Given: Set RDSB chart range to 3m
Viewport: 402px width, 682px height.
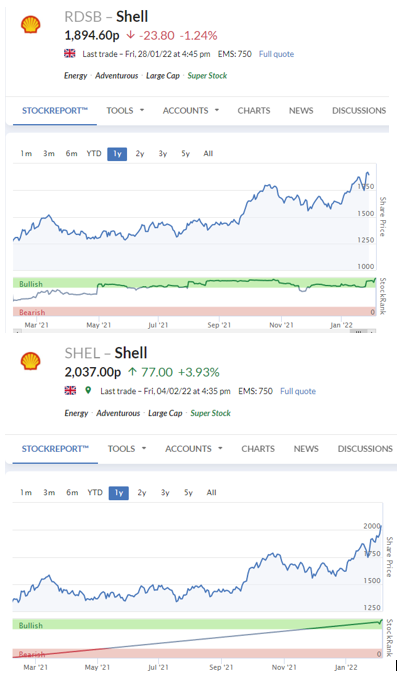Looking at the screenshot, I should pos(49,154).
